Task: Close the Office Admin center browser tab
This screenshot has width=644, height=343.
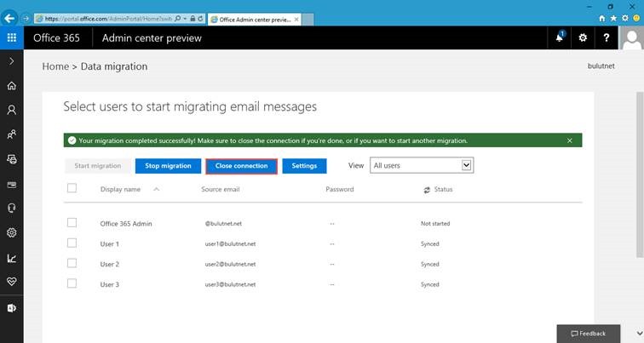Action: click(x=296, y=20)
